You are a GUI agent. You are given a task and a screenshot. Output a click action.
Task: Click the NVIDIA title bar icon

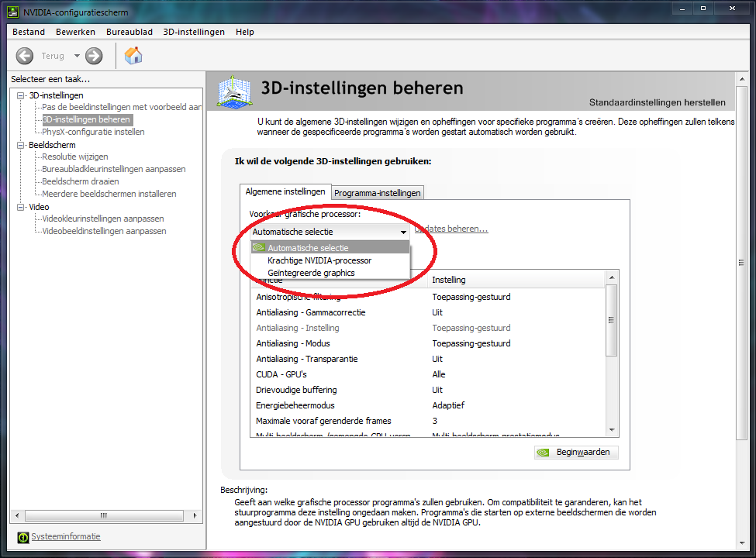coord(13,12)
